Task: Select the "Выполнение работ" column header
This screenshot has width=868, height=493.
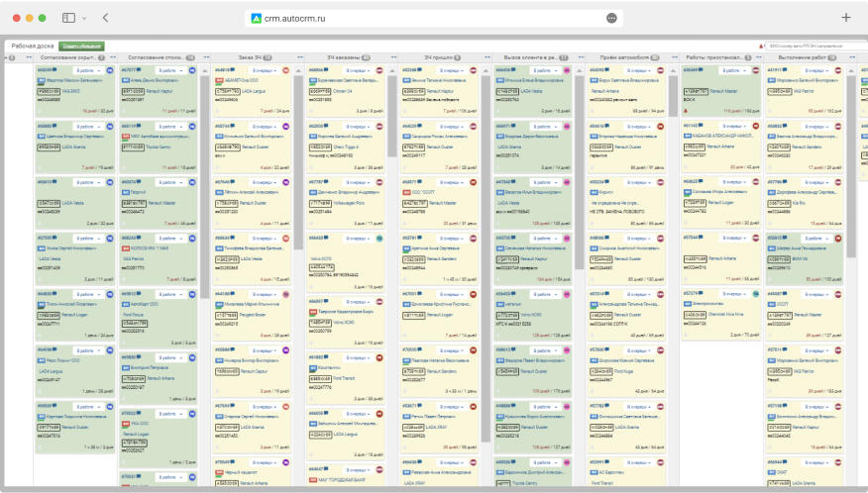Action: [x=800, y=58]
